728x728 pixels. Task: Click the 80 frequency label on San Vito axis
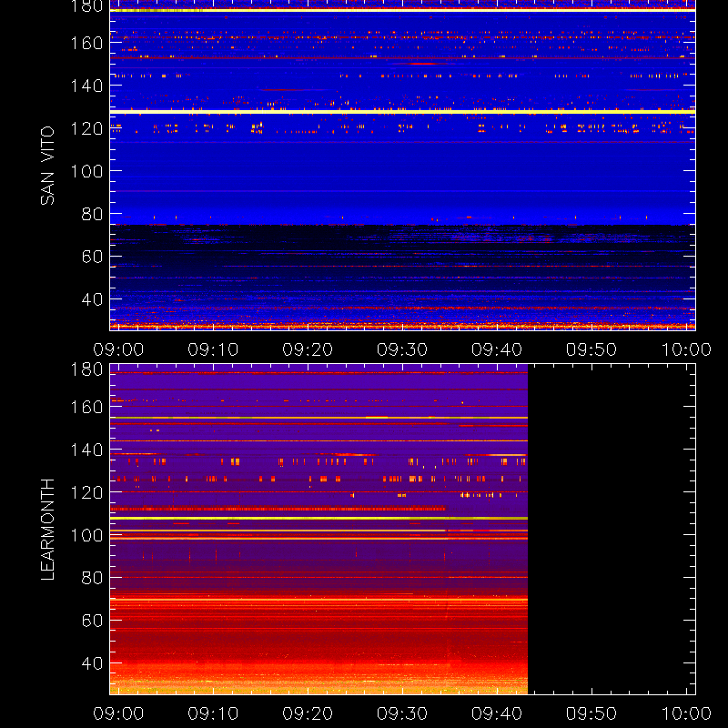point(92,214)
